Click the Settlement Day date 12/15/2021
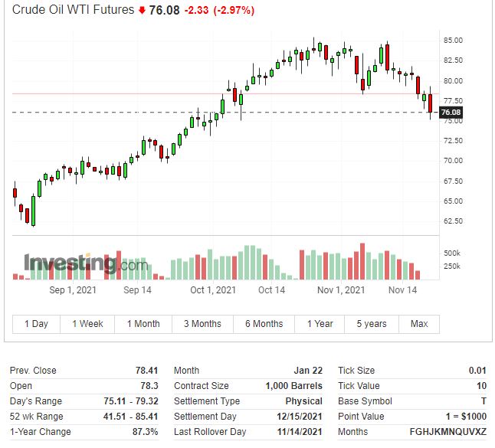 click(x=300, y=417)
